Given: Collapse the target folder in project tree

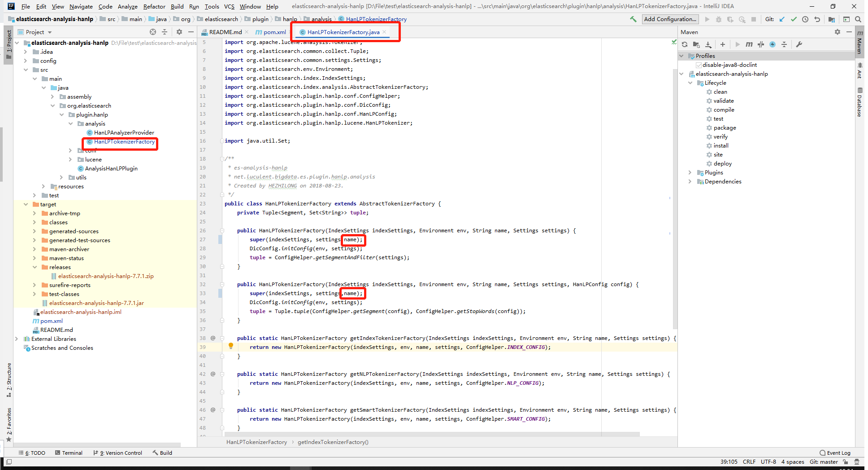Looking at the screenshot, I should point(26,205).
